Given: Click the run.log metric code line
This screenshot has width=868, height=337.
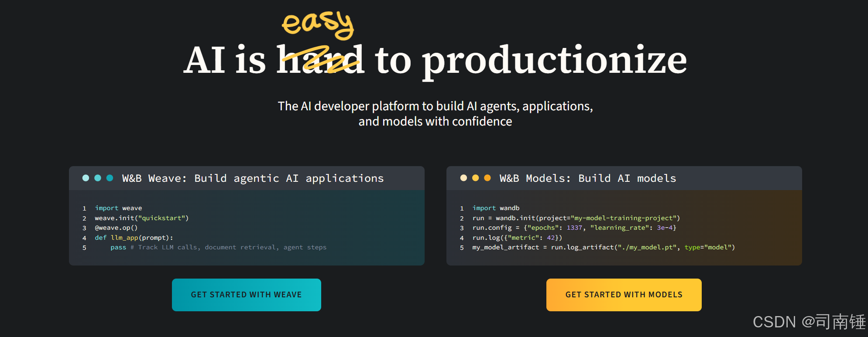Looking at the screenshot, I should 517,238.
